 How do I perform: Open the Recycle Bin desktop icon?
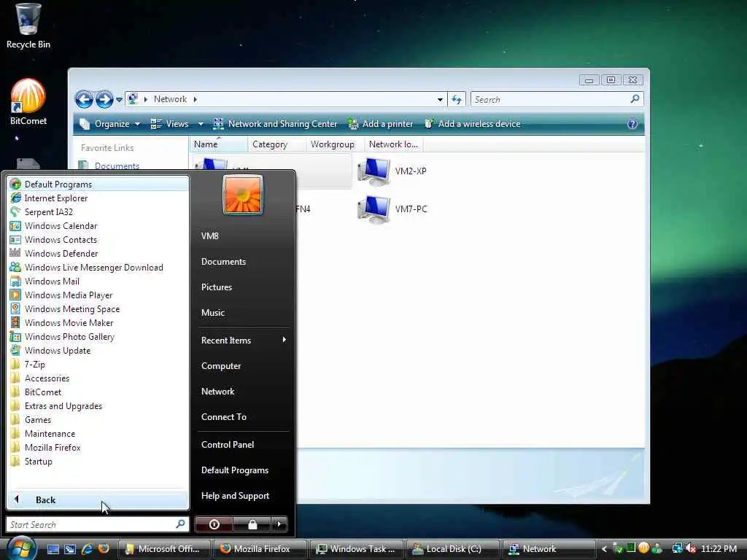click(x=28, y=26)
